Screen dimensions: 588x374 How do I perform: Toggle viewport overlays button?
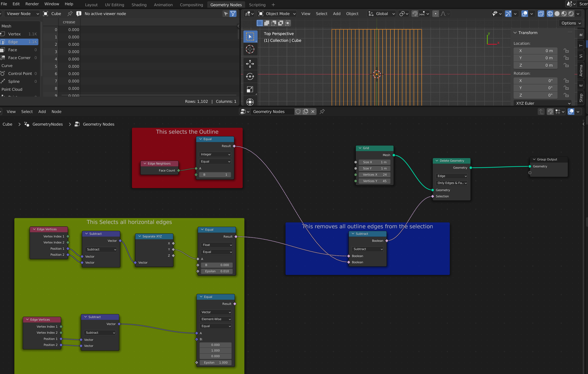[x=525, y=14]
